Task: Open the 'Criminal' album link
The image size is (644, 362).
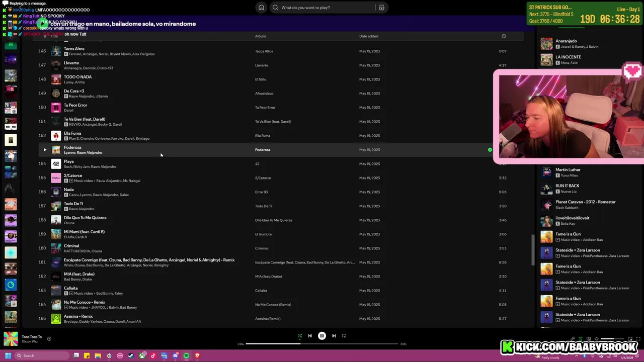Action: [262, 248]
